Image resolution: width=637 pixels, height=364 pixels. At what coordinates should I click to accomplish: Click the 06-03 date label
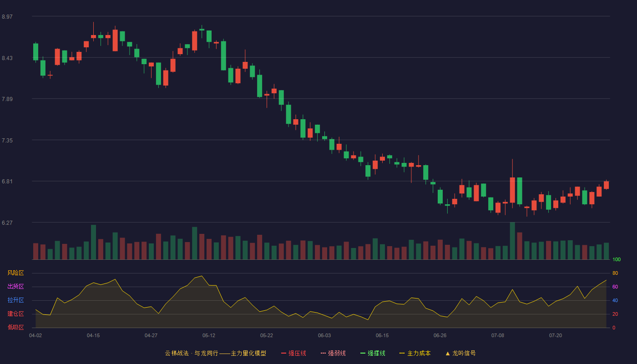tap(324, 335)
